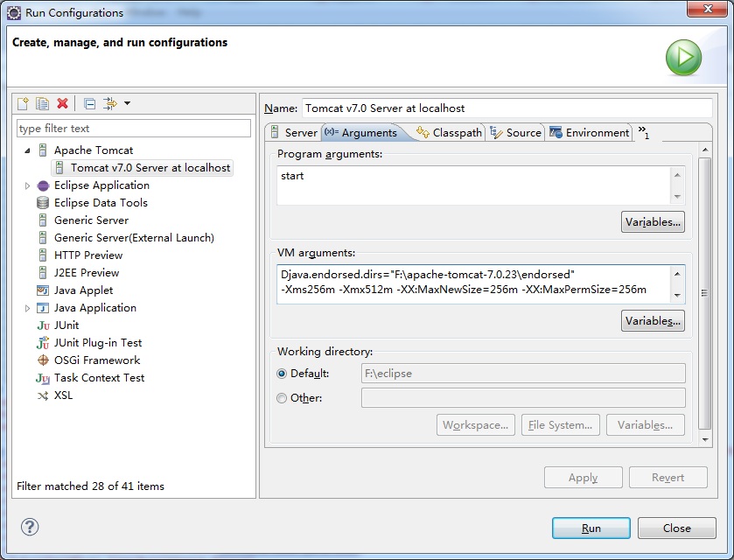Click the help question mark icon
Screen dimensions: 734x560
coord(30,528)
